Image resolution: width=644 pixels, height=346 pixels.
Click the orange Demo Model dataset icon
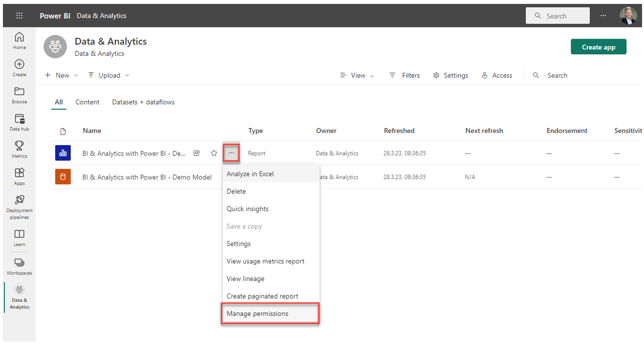click(63, 177)
